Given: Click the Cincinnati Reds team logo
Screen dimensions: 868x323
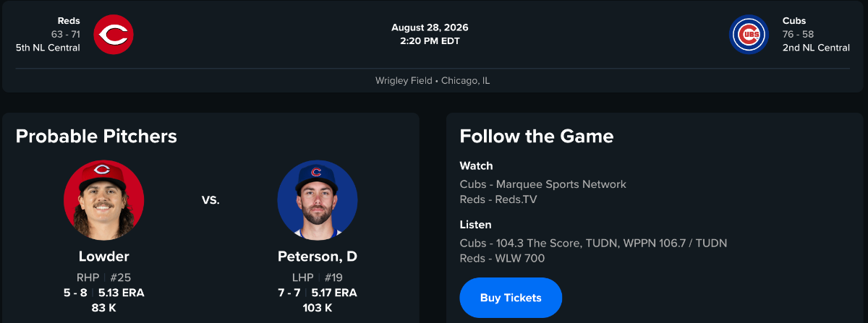Looking at the screenshot, I should click(x=114, y=34).
